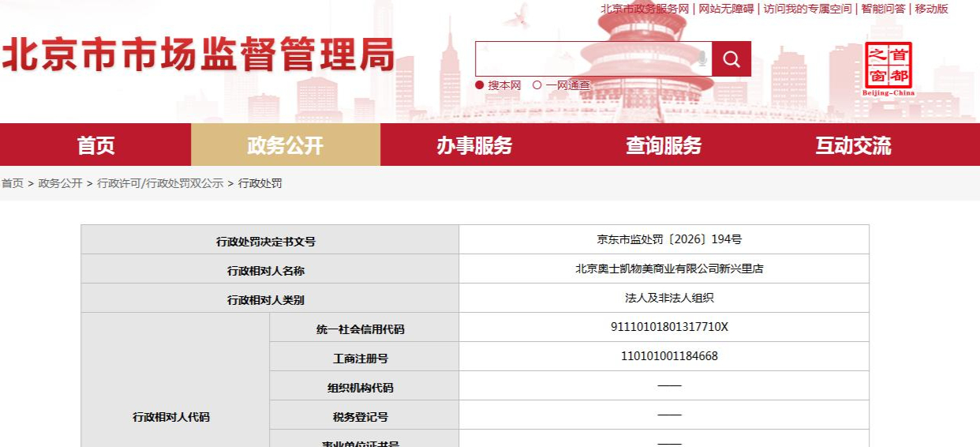Image resolution: width=980 pixels, height=447 pixels.
Task: Select the 行政相对人代码 header cell
Action: coord(175,381)
